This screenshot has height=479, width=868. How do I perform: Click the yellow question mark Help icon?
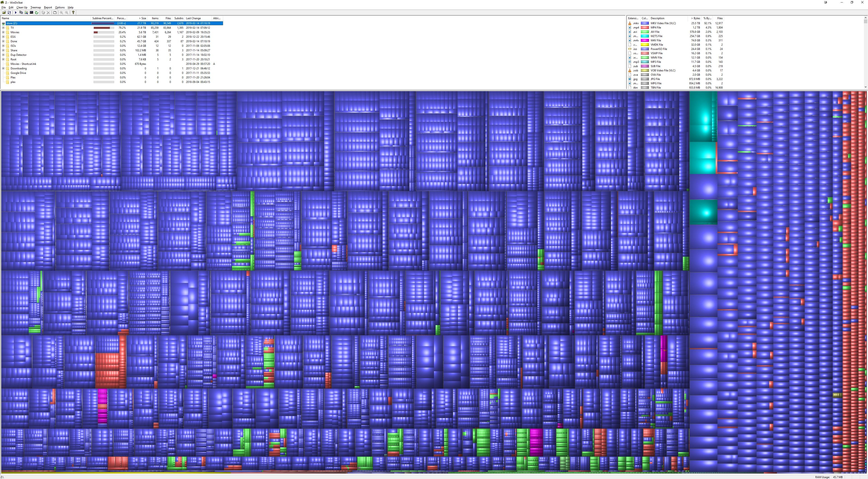point(73,12)
